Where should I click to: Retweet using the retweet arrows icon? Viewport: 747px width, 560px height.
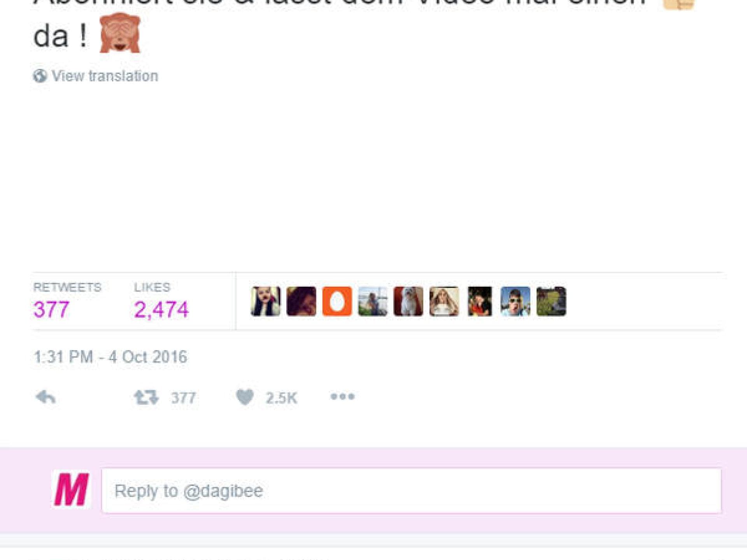146,397
